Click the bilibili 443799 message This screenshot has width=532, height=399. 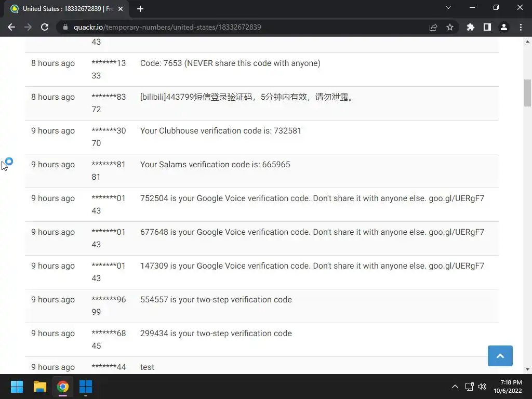[x=247, y=97]
